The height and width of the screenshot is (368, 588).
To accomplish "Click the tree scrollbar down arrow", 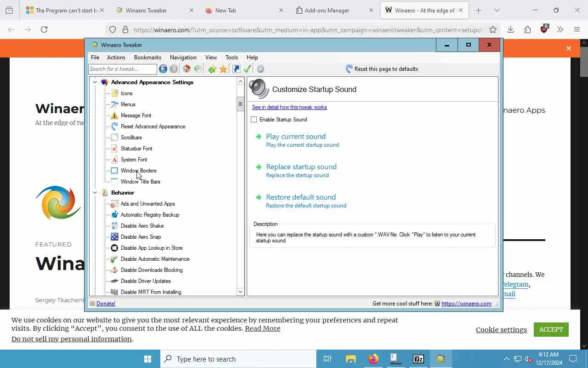I will (240, 292).
